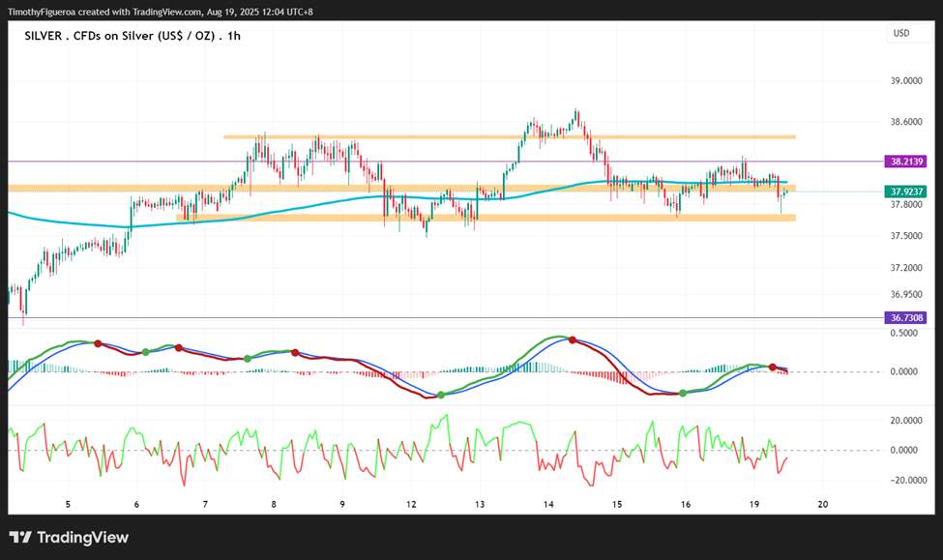This screenshot has height=560, width=943.
Task: Click the 20.0000 lower indicator scale value
Action: pos(906,421)
